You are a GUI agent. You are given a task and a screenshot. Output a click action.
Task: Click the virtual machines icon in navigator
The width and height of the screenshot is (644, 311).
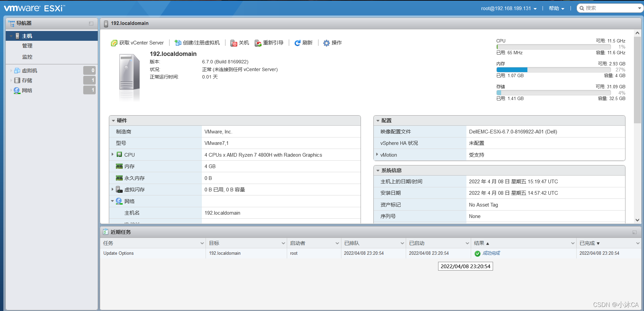pyautogui.click(x=17, y=70)
